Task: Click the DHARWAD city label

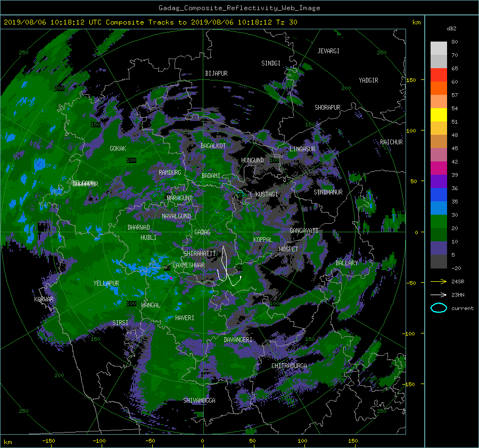Action: 139,227
